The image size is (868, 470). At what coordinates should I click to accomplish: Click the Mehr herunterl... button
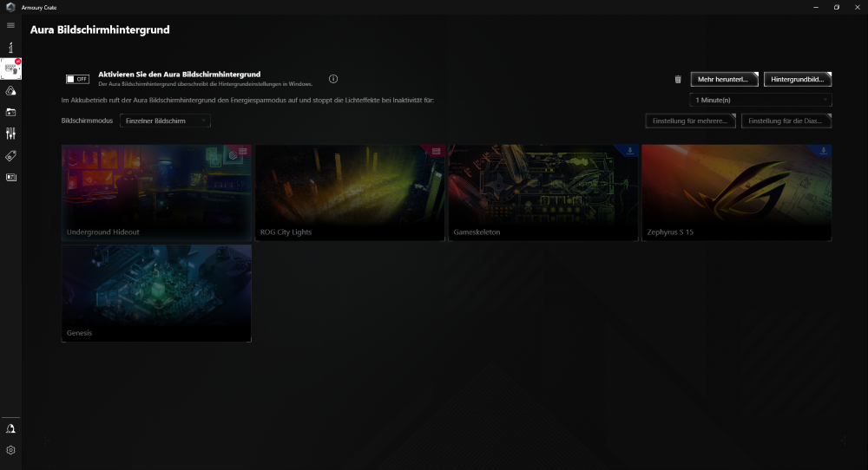pyautogui.click(x=724, y=79)
